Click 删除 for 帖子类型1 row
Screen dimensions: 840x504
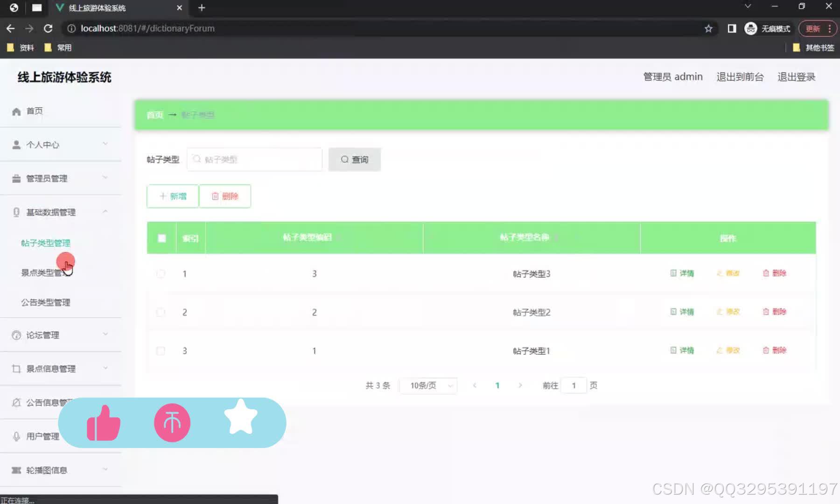[x=775, y=350]
